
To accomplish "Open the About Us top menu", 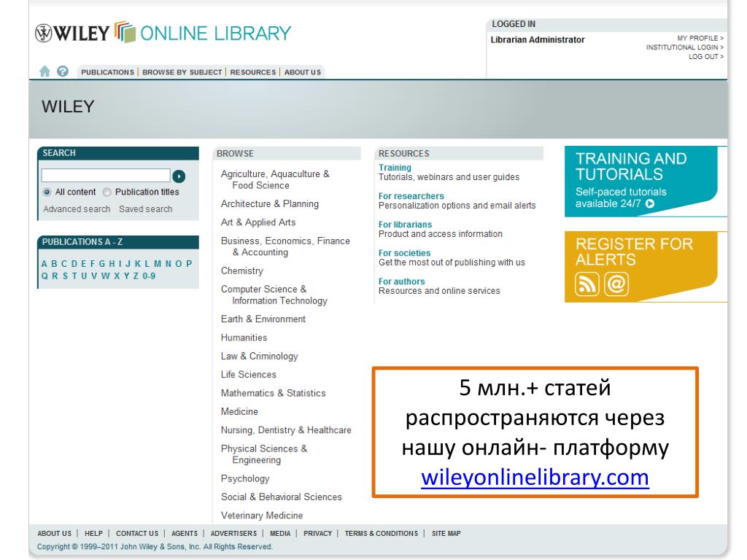I will point(303,72).
